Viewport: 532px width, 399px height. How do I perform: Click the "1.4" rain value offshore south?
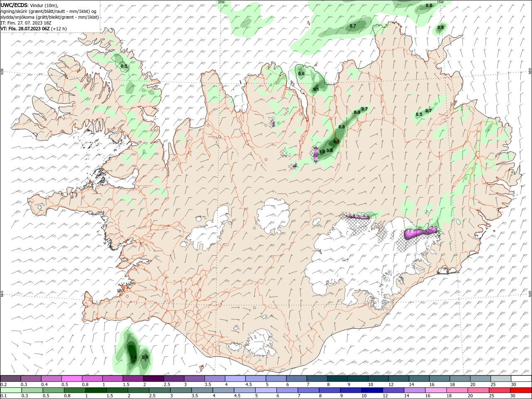click(133, 357)
